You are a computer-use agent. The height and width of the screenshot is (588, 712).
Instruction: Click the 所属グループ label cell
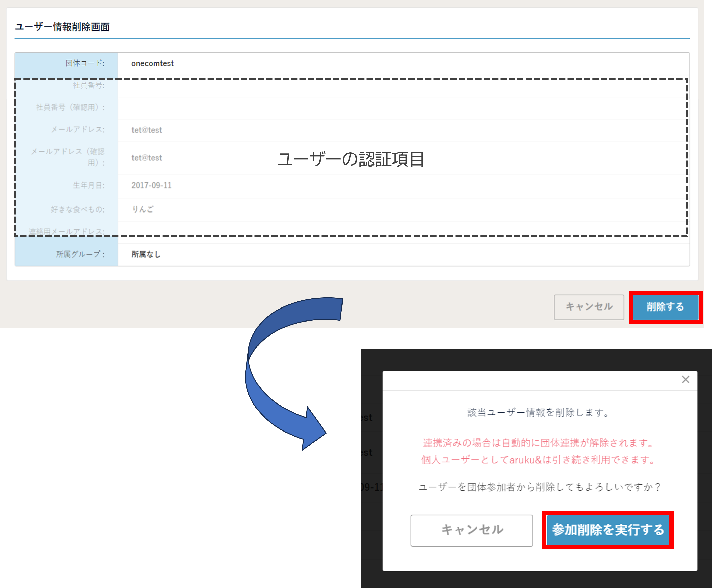[80, 254]
